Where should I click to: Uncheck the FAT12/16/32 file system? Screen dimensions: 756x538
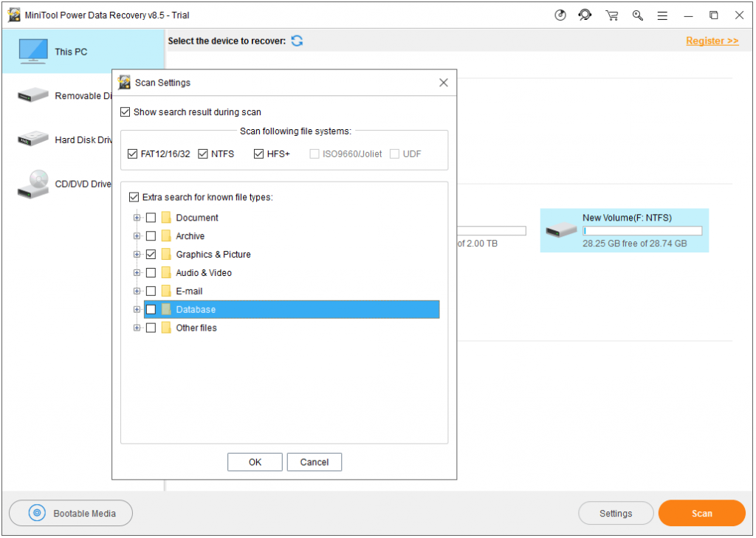click(x=133, y=154)
